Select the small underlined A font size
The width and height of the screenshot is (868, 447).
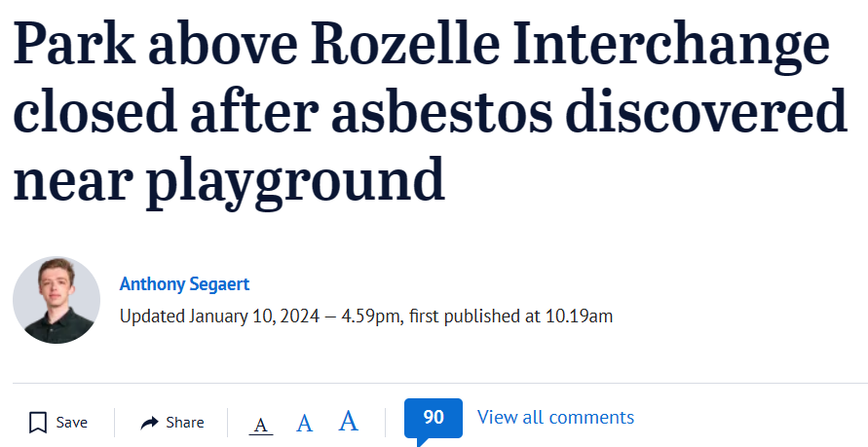click(x=261, y=425)
